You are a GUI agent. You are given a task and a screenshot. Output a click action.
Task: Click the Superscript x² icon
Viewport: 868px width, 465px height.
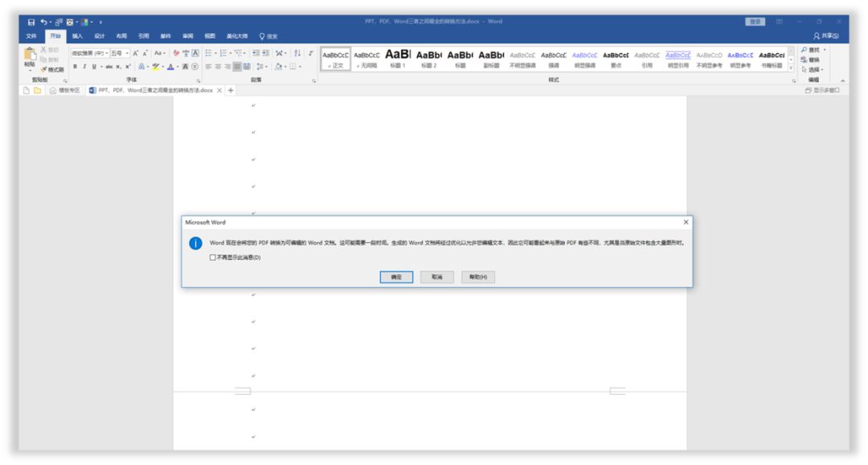128,67
